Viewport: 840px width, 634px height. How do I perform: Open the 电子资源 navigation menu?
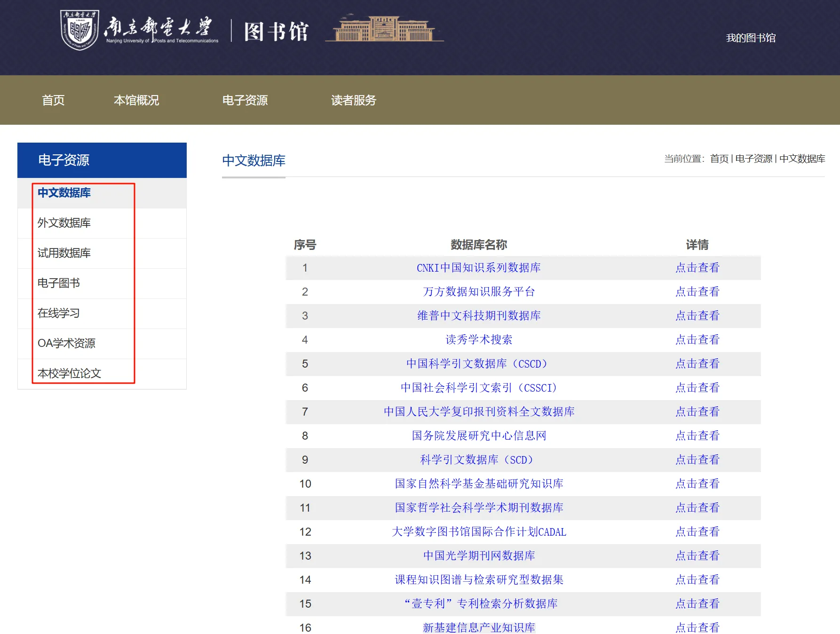(x=245, y=100)
